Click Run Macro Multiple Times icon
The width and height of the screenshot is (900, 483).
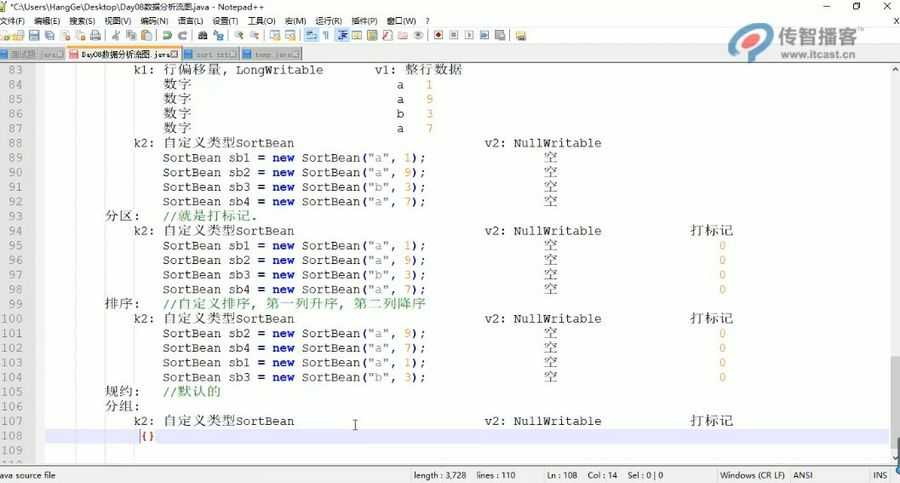484,36
